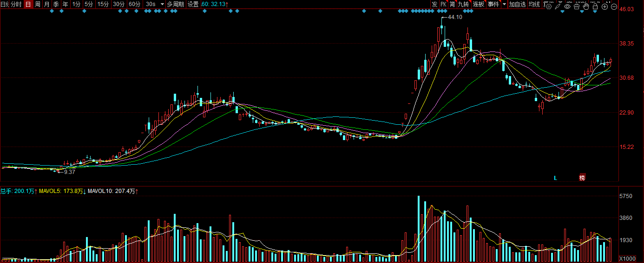
Task: Click the 榜 badge on chart
Action: coord(582,177)
